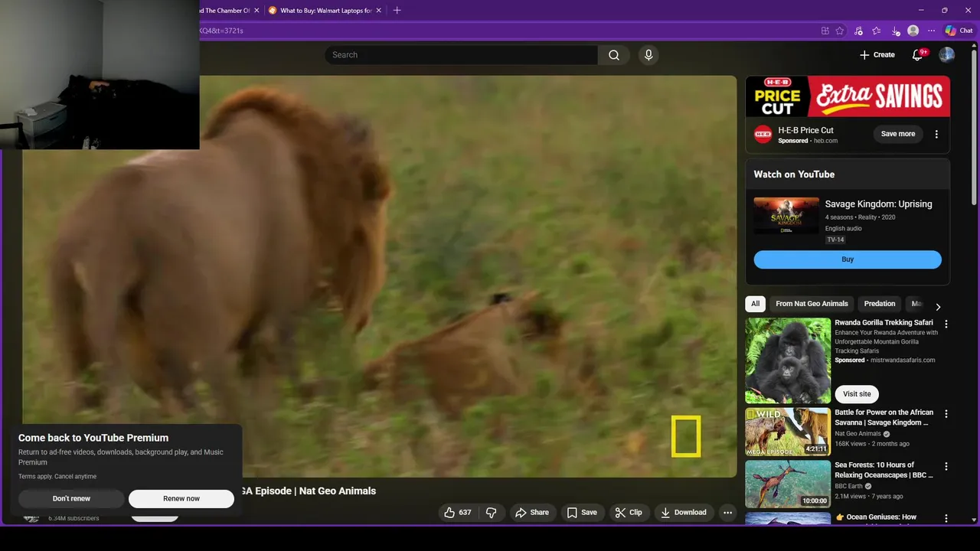Open browser Downloads icon

click(x=895, y=31)
